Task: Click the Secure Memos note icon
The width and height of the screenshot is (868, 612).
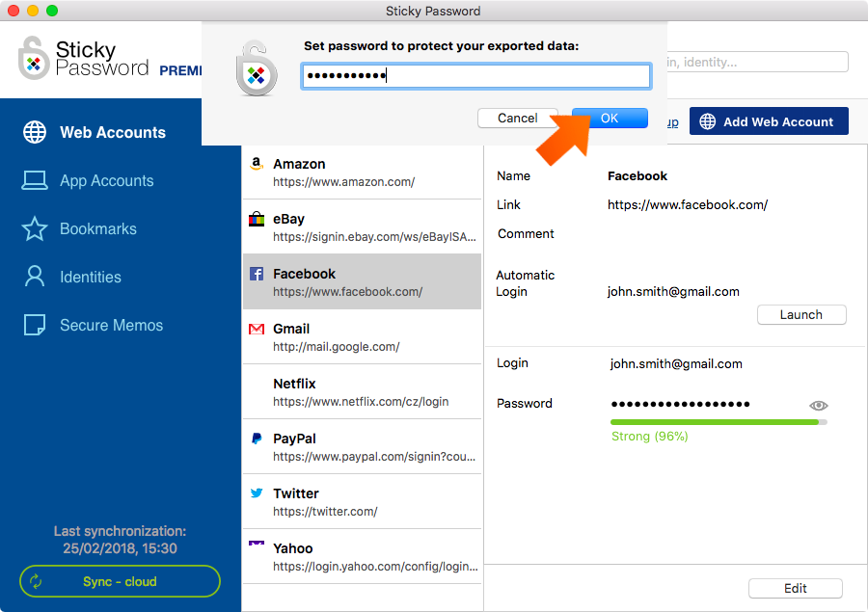Action: [x=35, y=325]
